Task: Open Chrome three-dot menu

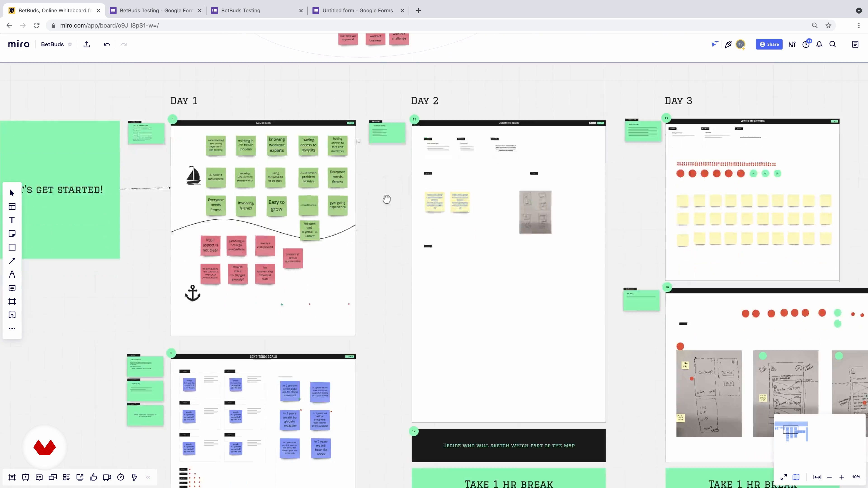Action: pos(859,25)
